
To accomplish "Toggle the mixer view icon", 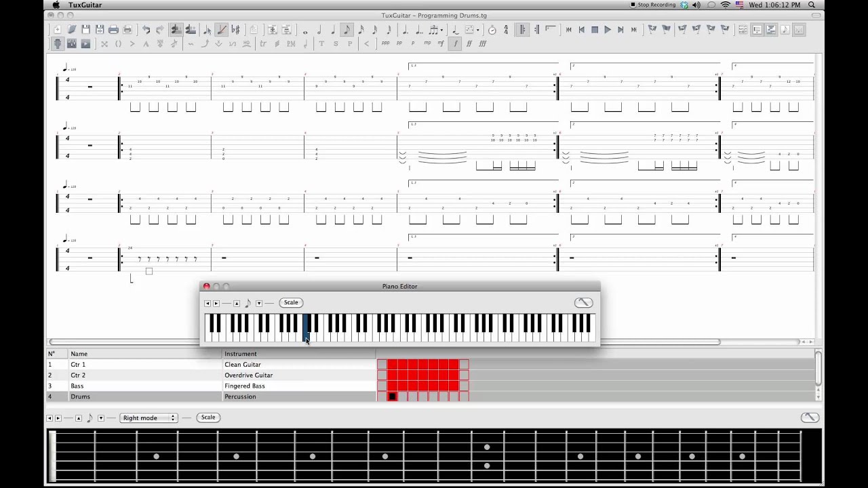I will pos(71,43).
